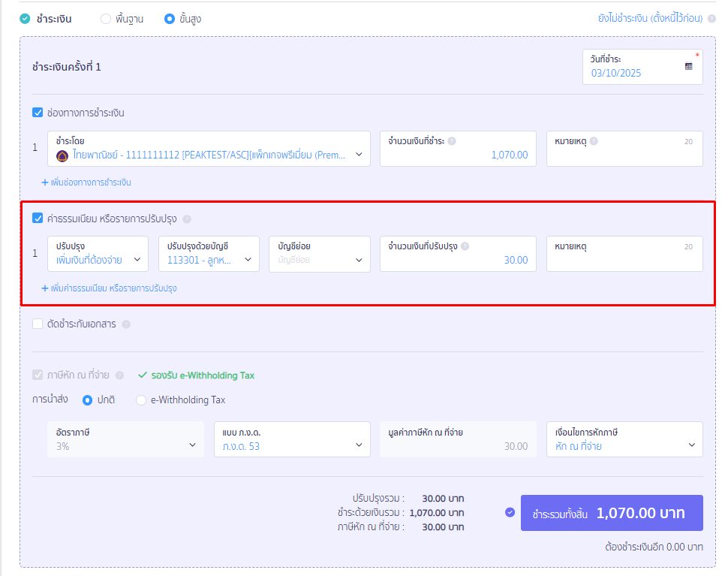The width and height of the screenshot is (728, 576).
Task: Click the calendar icon in payment date field
Action: [688, 66]
